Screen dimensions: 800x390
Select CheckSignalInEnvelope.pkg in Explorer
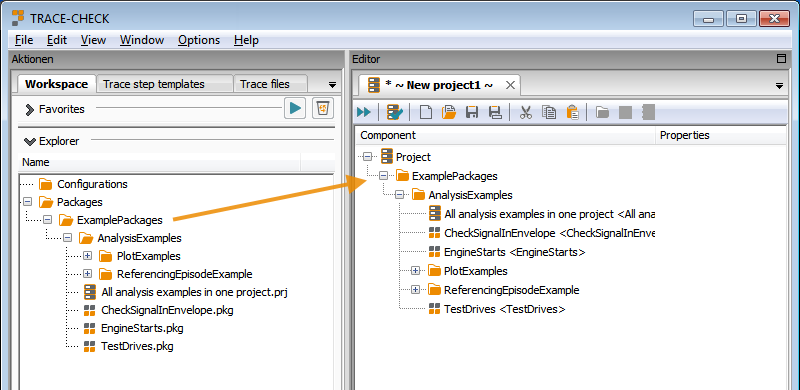[x=167, y=310]
